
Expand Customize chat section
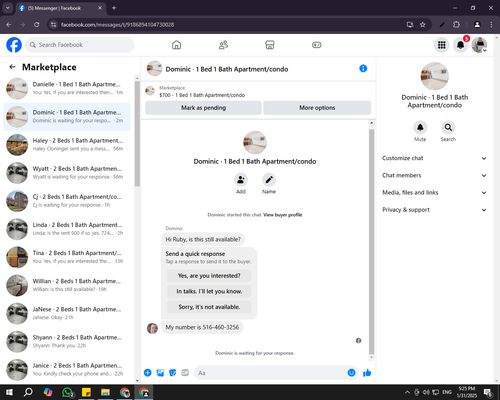click(434, 158)
